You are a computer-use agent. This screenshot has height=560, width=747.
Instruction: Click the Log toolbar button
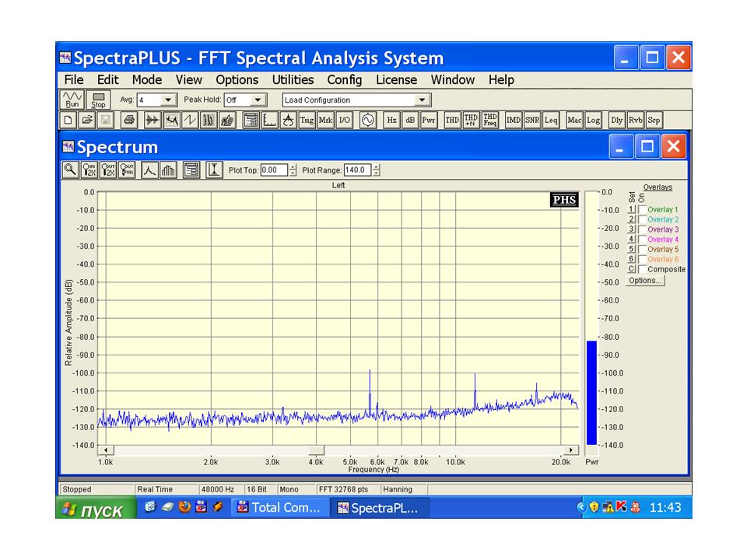[593, 120]
